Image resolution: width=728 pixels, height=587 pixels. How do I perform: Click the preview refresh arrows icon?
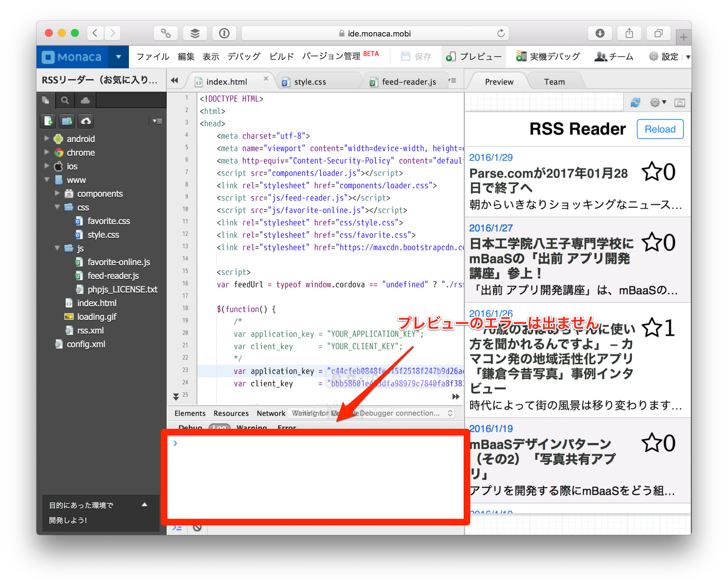tap(635, 103)
